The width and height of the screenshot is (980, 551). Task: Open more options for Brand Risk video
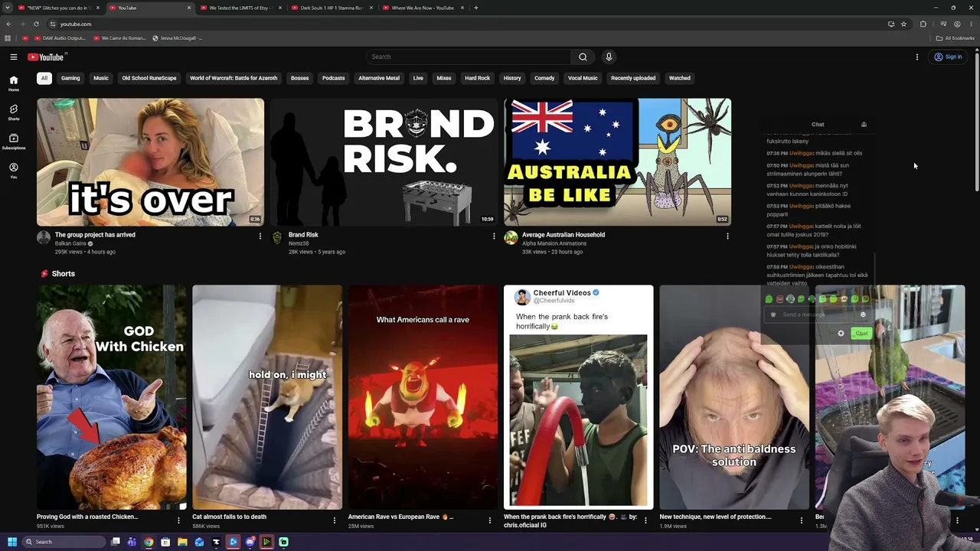pyautogui.click(x=493, y=236)
